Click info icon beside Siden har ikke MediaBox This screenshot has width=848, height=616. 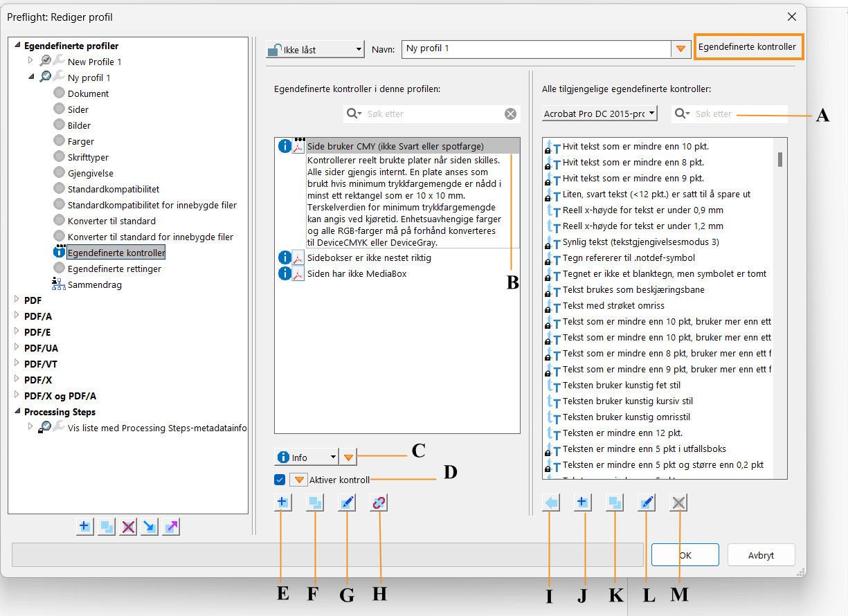(284, 273)
